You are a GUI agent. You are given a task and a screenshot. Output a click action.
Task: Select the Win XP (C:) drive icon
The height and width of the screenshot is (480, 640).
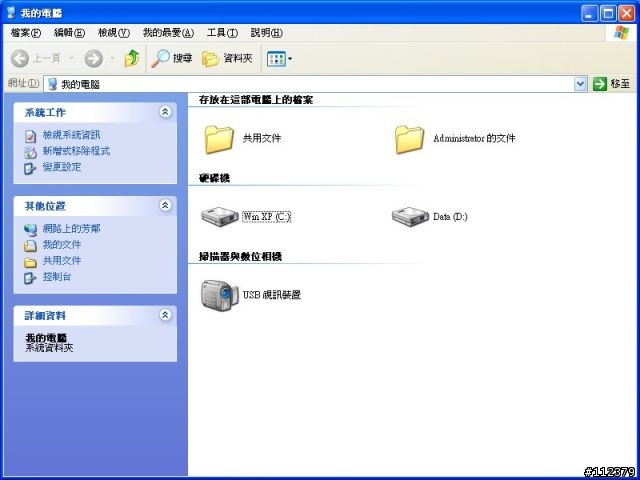click(x=220, y=217)
